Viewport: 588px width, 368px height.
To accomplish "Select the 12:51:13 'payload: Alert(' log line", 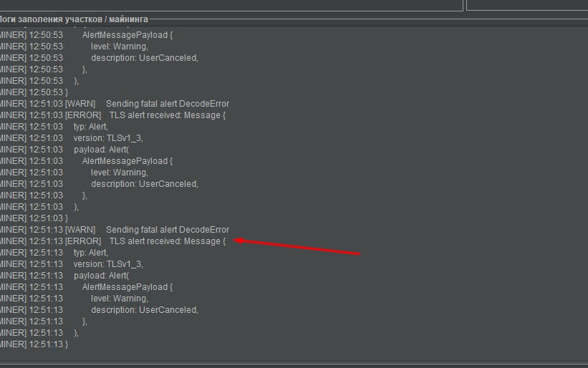I will (64, 276).
